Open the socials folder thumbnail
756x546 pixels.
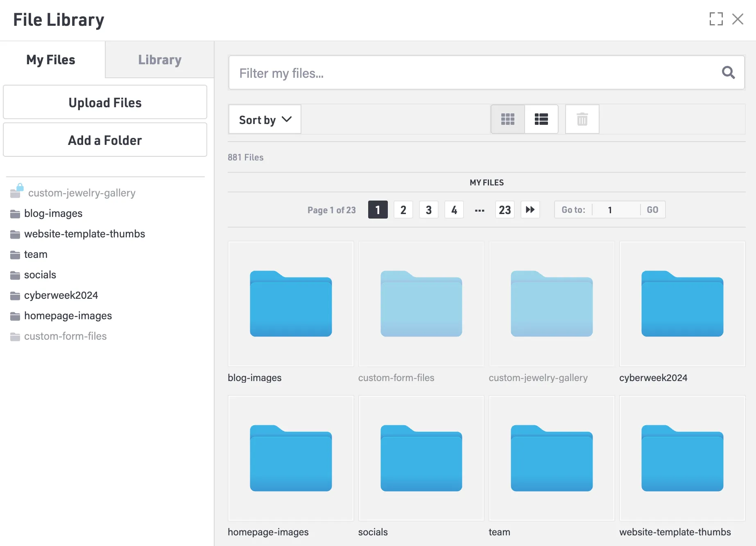pyautogui.click(x=421, y=458)
